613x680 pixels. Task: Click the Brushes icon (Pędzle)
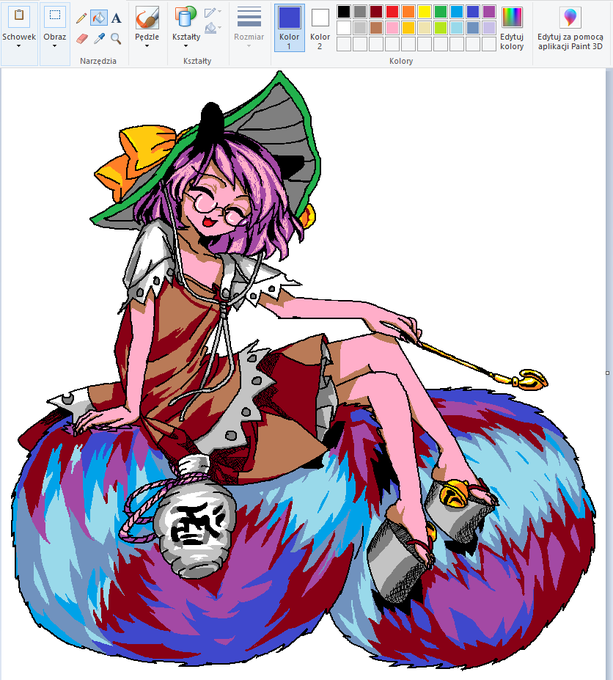point(147,17)
